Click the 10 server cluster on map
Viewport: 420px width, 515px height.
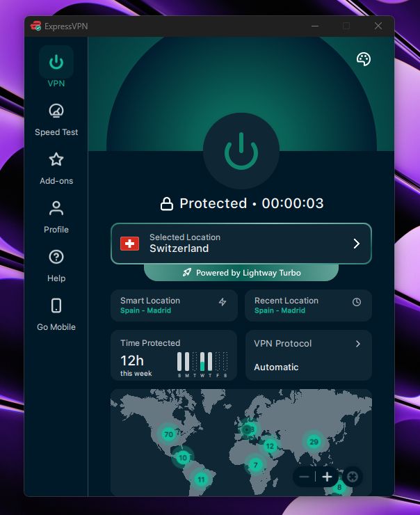(x=183, y=457)
